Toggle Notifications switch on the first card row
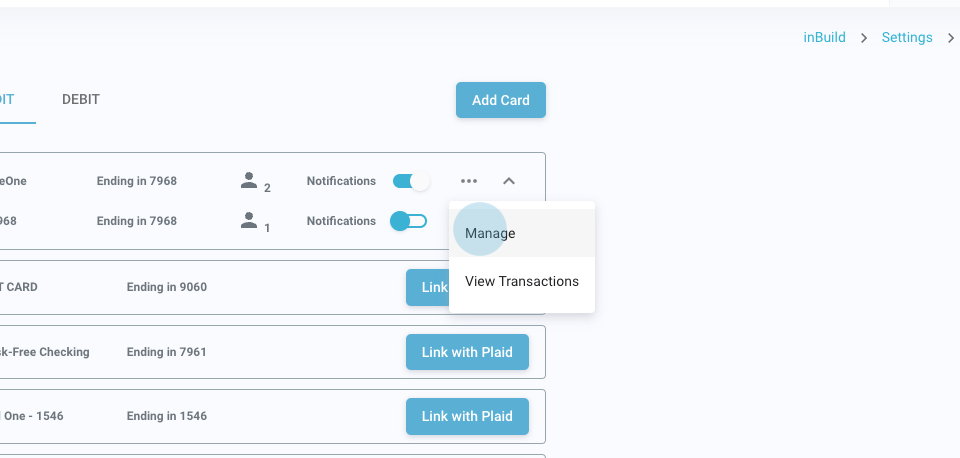This screenshot has height=458, width=960. click(411, 181)
